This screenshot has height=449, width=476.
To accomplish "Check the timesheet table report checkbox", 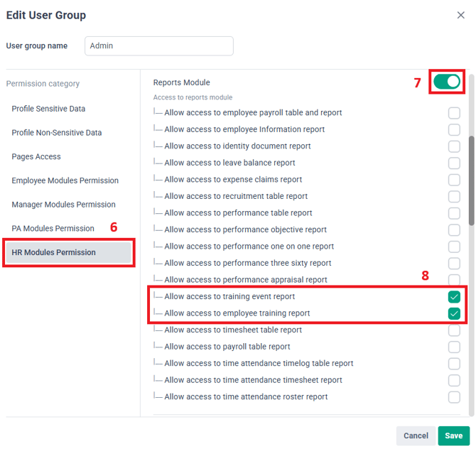I will [x=454, y=330].
